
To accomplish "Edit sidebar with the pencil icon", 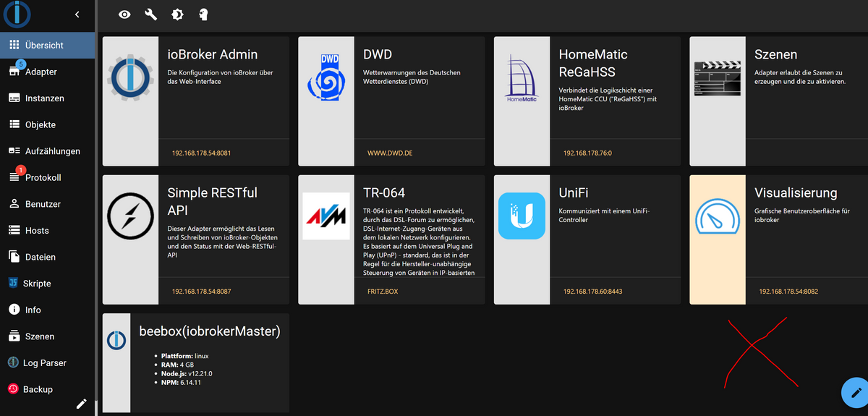I will tap(82, 404).
